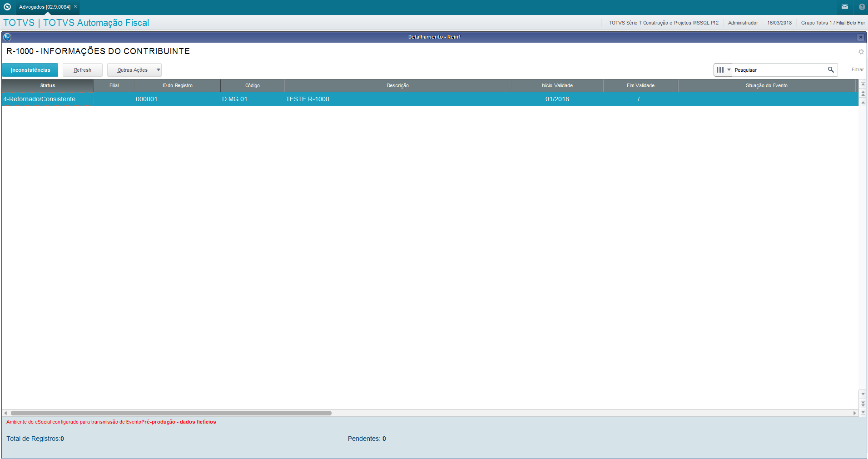The image size is (868, 459).
Task: Click the Pré-produção - dados fictícios warning text
Action: pos(179,422)
